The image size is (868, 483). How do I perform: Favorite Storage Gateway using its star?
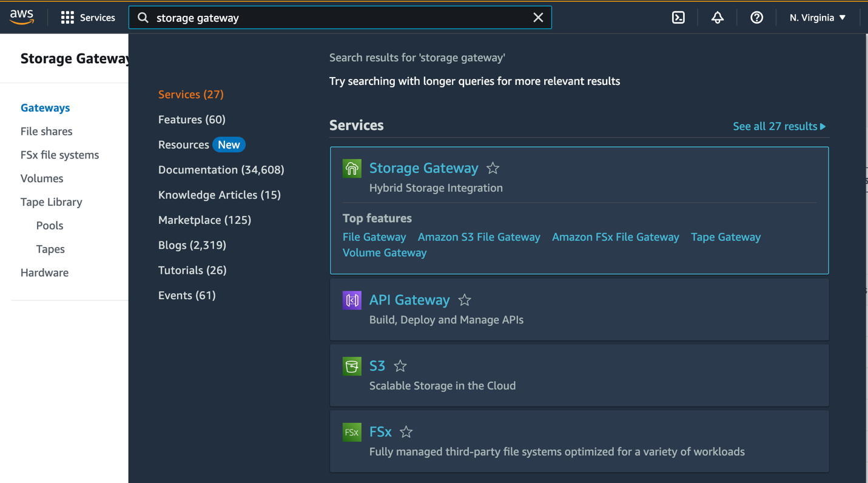493,168
